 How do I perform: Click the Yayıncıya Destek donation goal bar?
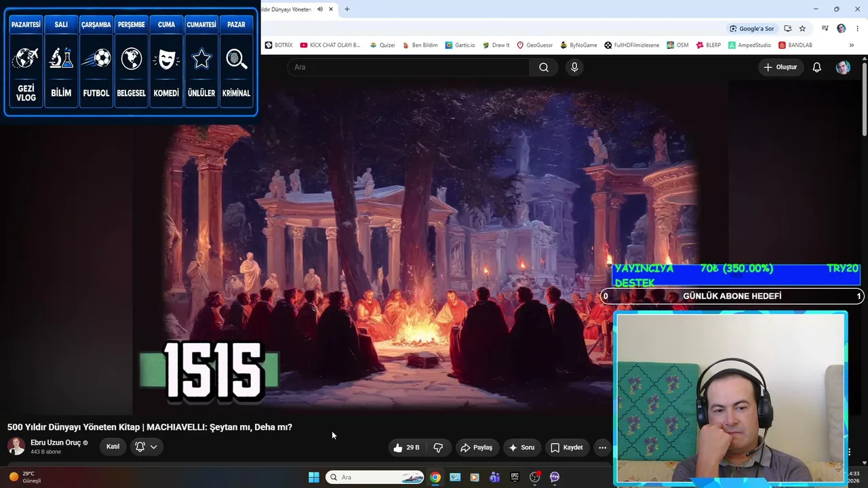tap(736, 276)
